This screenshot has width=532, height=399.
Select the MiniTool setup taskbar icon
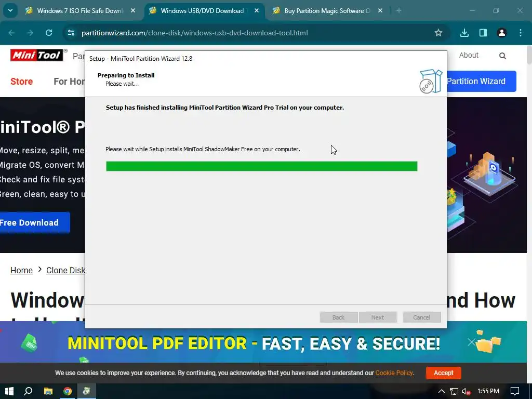(87, 391)
